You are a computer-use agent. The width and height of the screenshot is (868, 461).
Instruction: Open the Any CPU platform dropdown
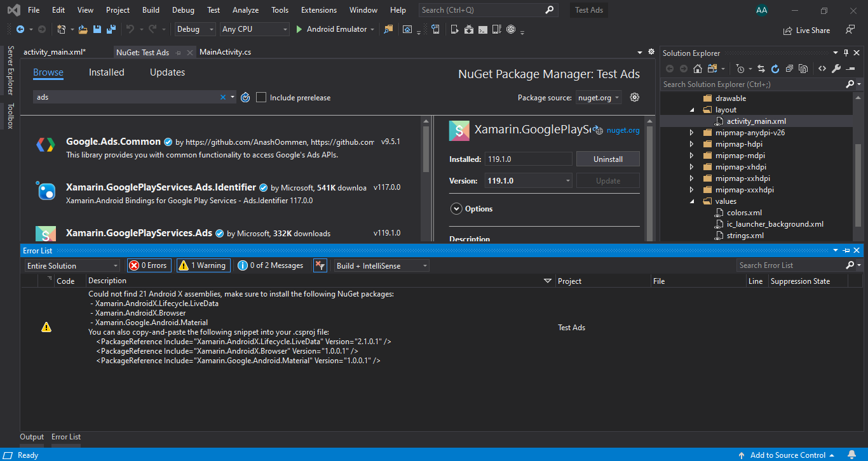pyautogui.click(x=255, y=29)
